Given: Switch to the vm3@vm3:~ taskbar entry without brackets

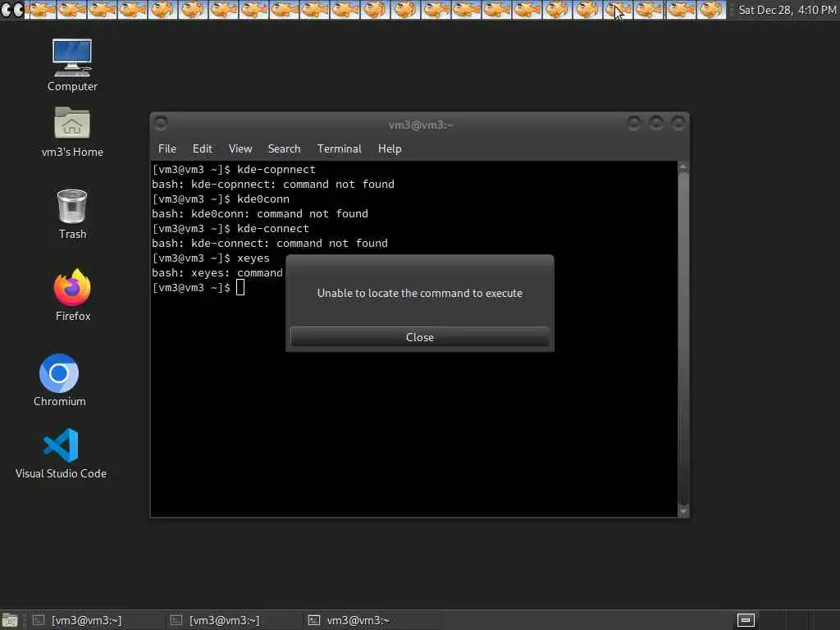Looking at the screenshot, I should pyautogui.click(x=373, y=620).
